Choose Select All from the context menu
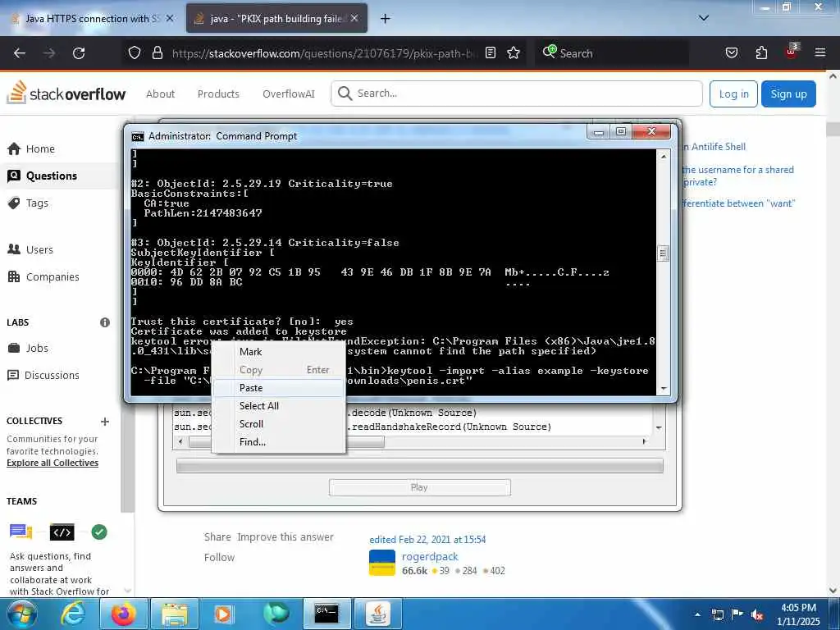 coord(279,406)
